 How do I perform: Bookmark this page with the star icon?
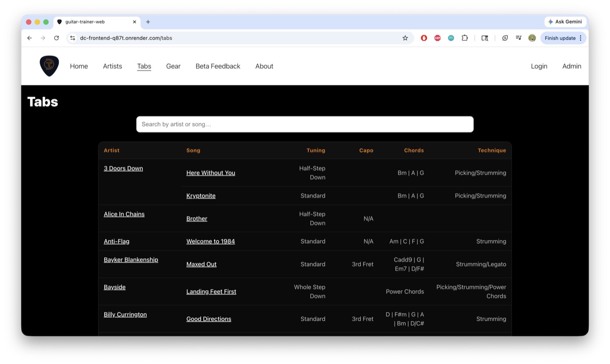[x=405, y=38]
